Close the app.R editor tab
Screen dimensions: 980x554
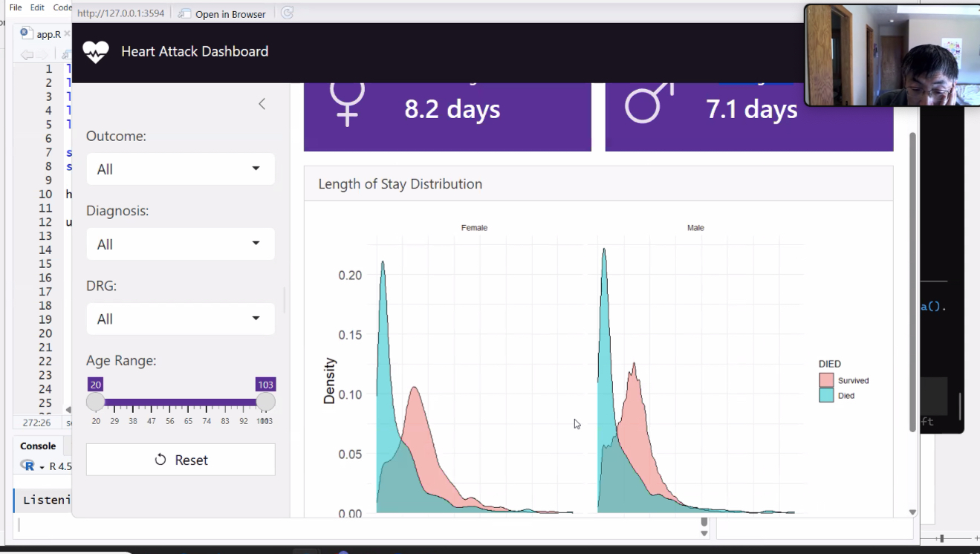[67, 34]
